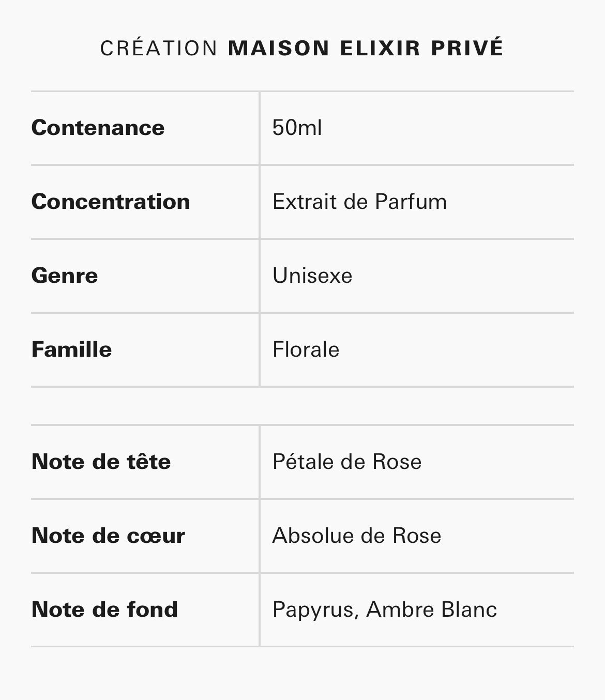This screenshot has width=605, height=700.
Task: Select the Genre row label
Action: click(x=65, y=276)
